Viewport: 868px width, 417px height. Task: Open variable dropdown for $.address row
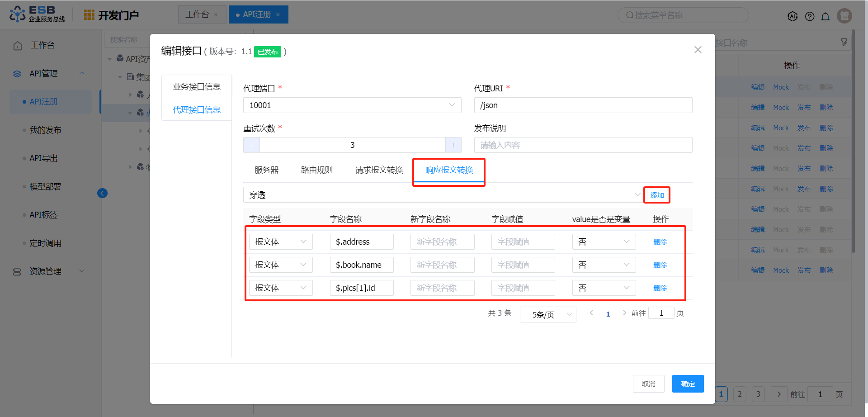pos(604,242)
